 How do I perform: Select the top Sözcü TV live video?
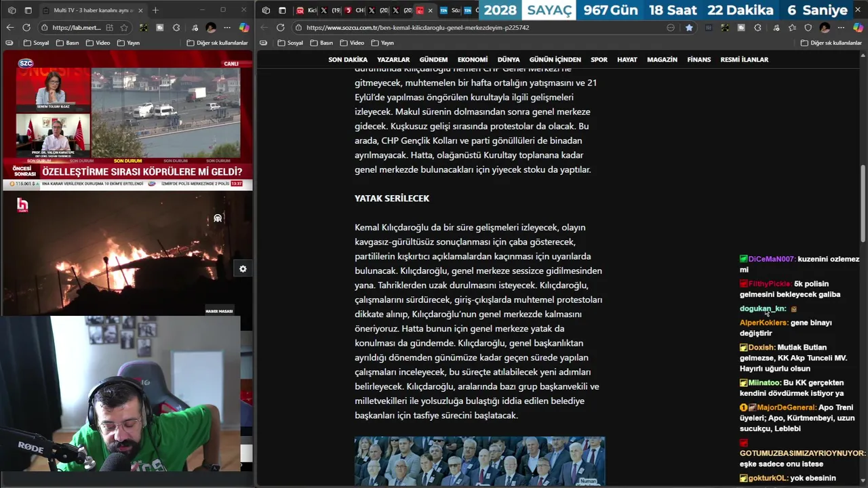point(127,120)
